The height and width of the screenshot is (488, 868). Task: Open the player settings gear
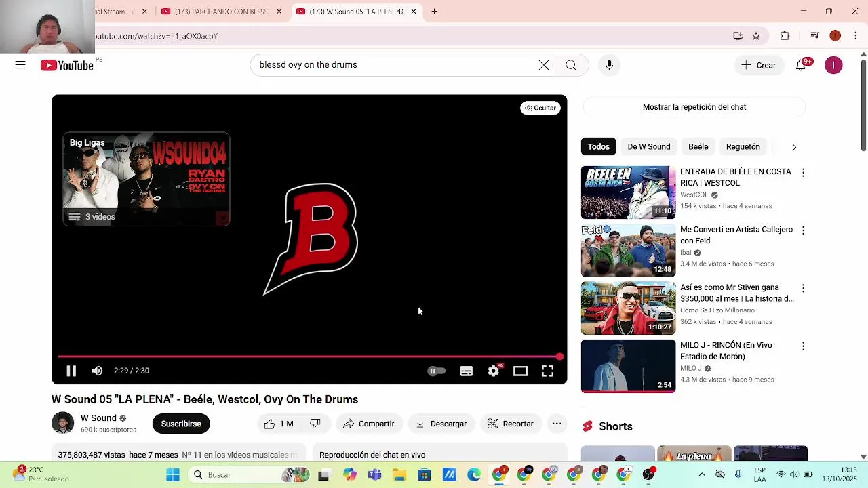pos(493,371)
